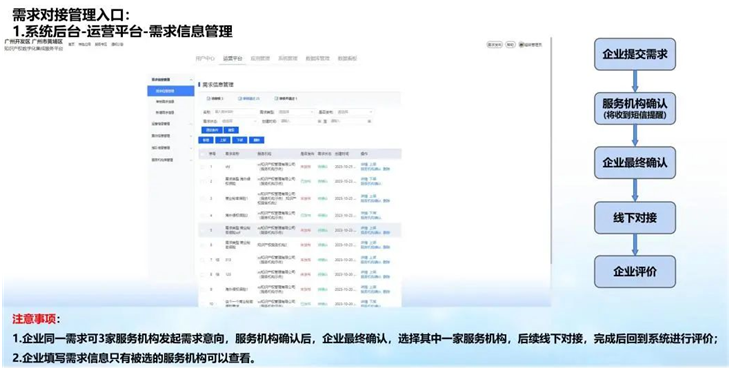Click the 企业评价 flow box
Viewport: 731px width, 368px height.
634,271
